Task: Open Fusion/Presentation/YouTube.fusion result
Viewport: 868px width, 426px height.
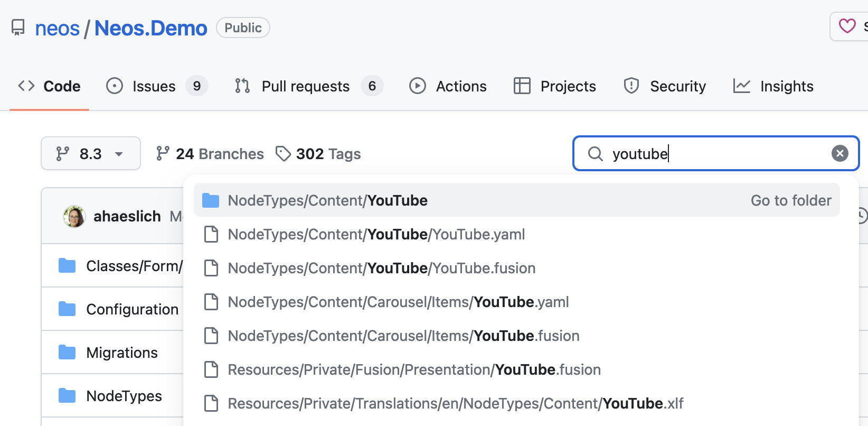Action: click(x=517, y=369)
